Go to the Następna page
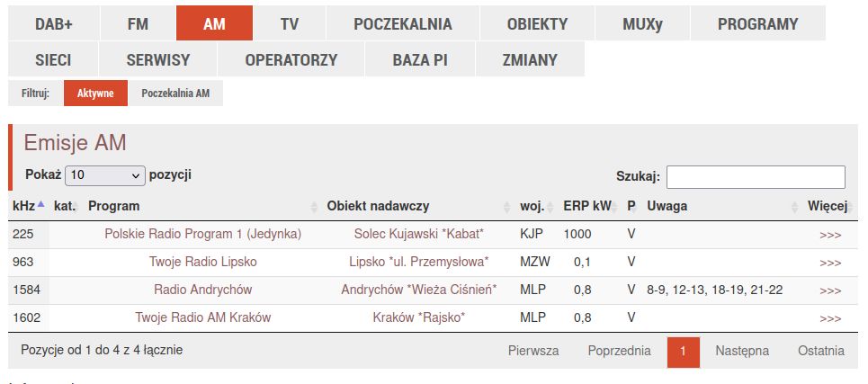 741,351
